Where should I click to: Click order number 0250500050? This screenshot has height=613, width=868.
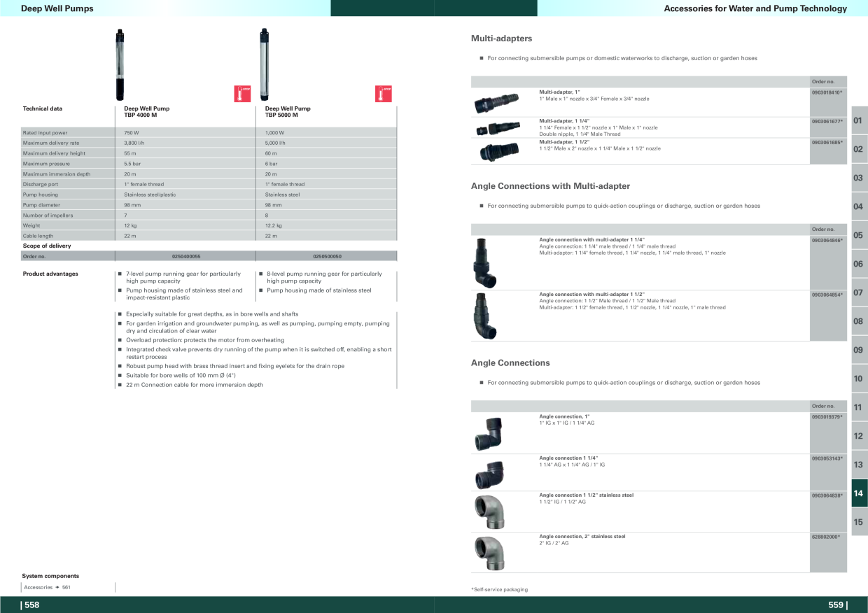coord(327,257)
